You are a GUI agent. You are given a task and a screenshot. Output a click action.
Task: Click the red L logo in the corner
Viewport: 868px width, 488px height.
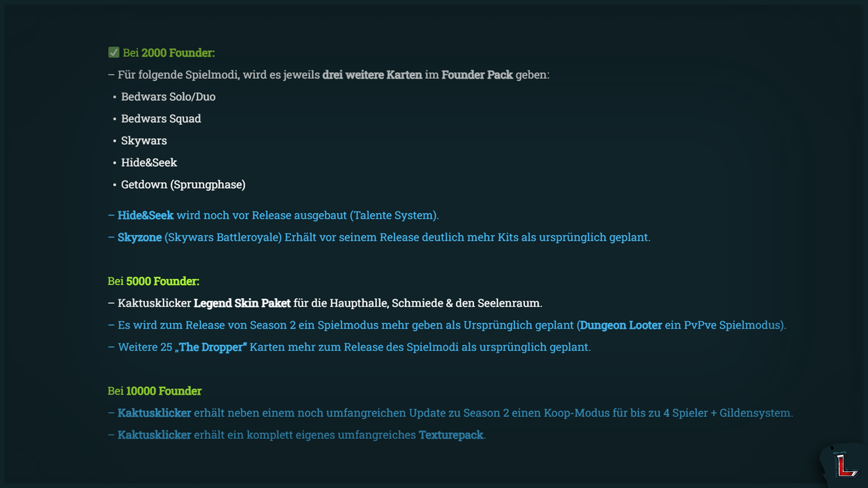(845, 465)
